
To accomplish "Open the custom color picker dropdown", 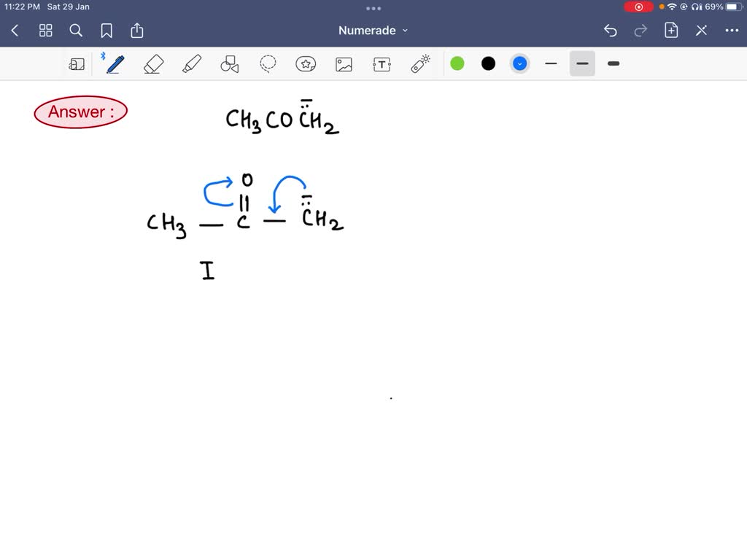I will (519, 63).
